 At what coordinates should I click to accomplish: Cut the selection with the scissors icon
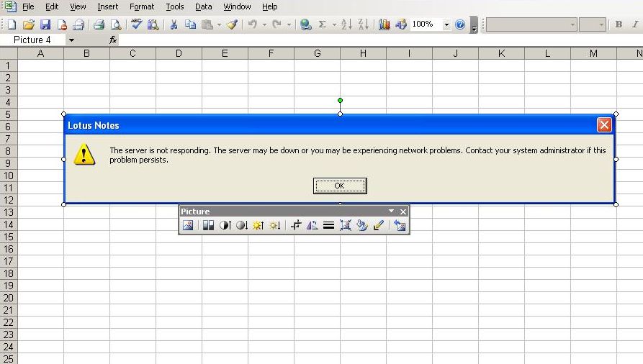pyautogui.click(x=174, y=24)
